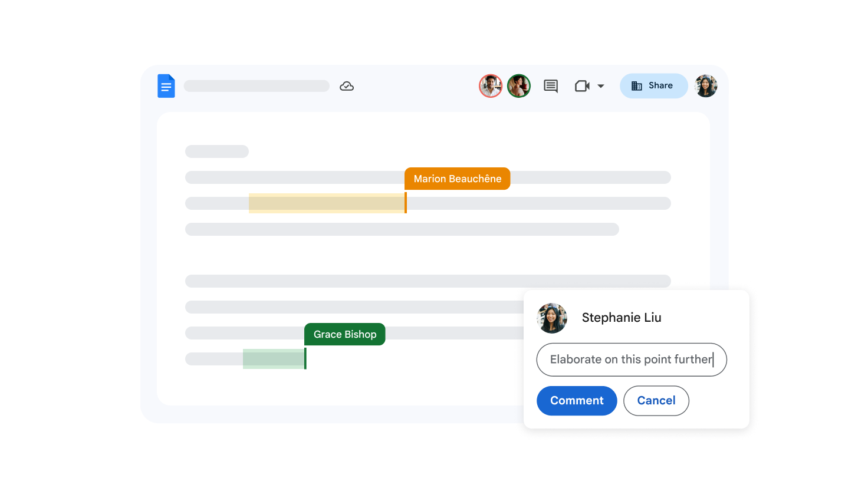
Task: Click the blue Google Docs home logo
Action: [x=166, y=86]
